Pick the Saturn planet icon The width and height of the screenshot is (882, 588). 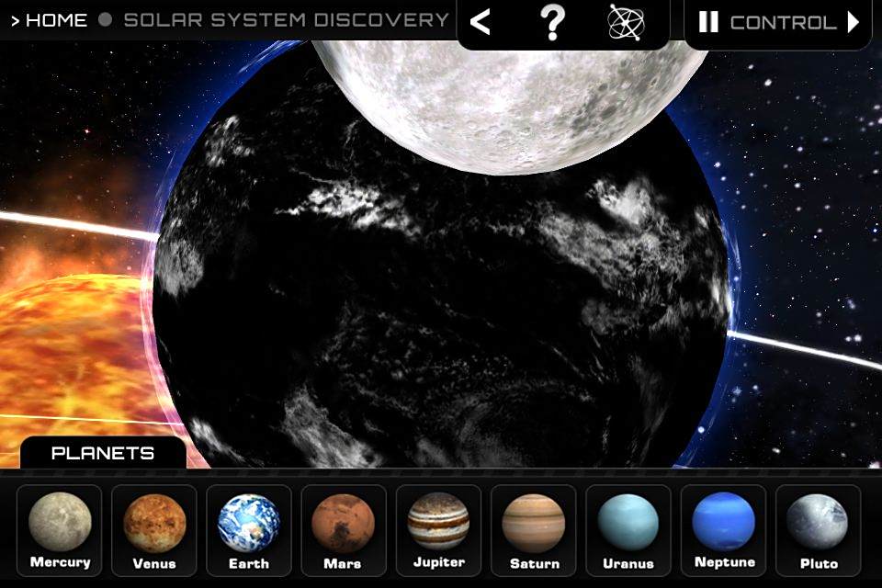coord(533,531)
